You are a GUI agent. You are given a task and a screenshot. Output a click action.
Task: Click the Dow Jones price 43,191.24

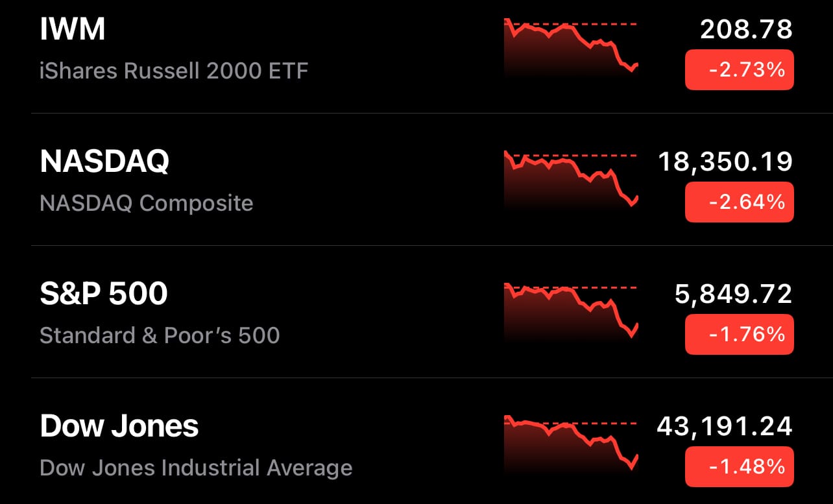725,427
